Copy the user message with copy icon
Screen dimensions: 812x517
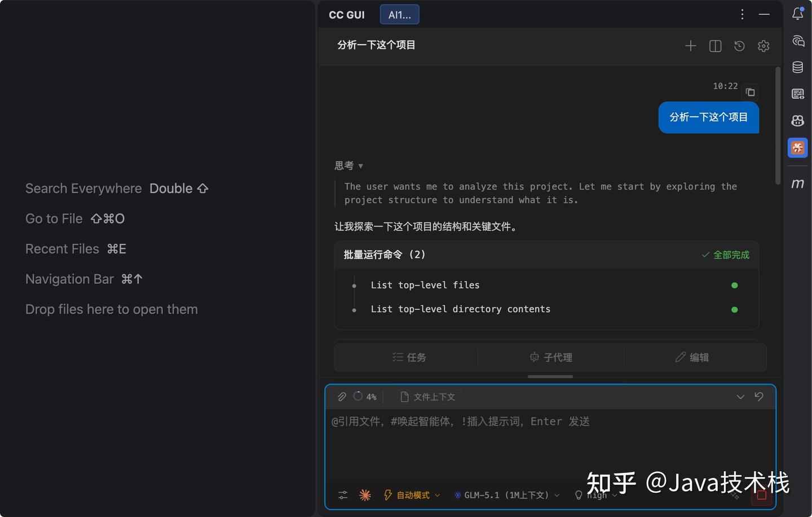[750, 92]
